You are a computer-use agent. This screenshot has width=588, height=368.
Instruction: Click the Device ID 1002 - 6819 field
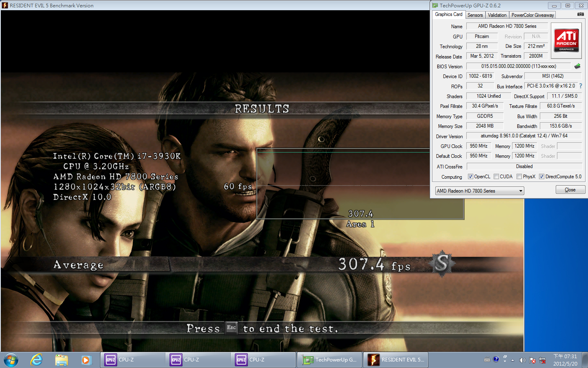(480, 76)
